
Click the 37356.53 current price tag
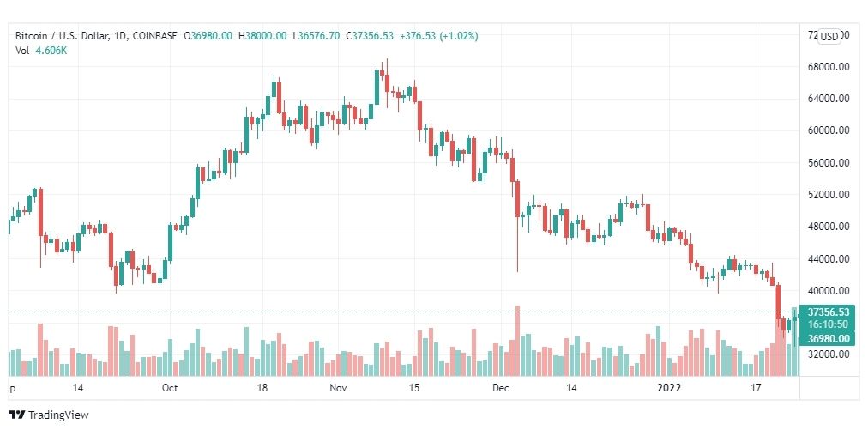828,312
